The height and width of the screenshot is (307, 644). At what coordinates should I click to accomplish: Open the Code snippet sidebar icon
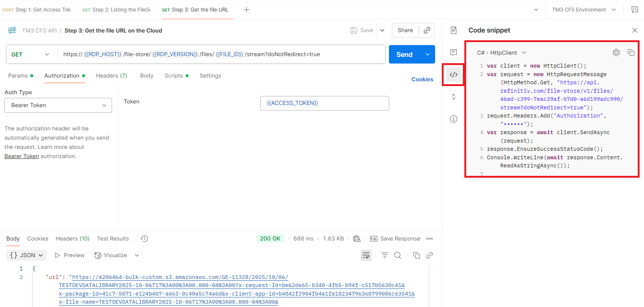(x=454, y=75)
